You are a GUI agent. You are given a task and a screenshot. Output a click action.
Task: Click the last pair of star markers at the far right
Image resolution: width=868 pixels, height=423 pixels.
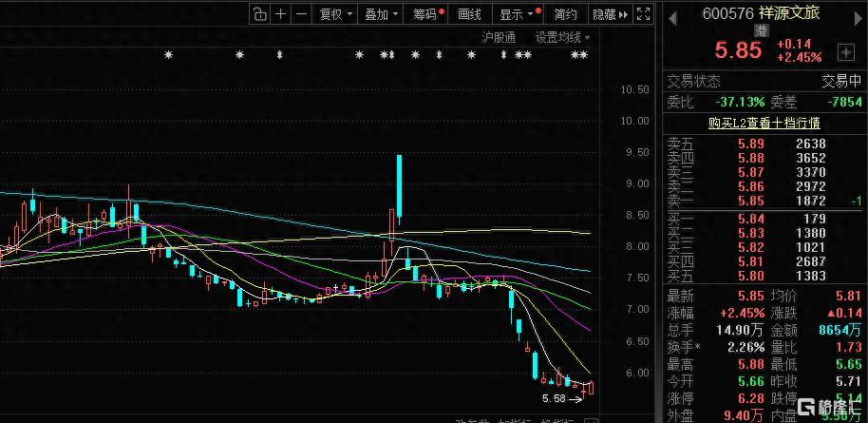[579, 55]
